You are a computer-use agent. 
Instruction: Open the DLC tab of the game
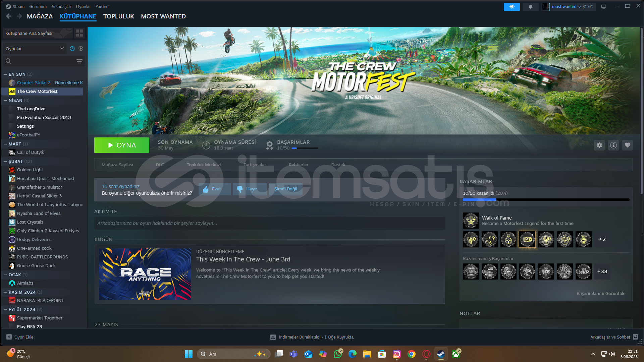point(160,165)
